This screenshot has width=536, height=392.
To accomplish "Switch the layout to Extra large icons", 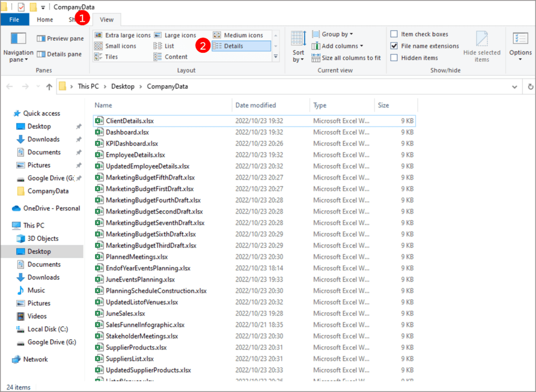I will point(126,35).
